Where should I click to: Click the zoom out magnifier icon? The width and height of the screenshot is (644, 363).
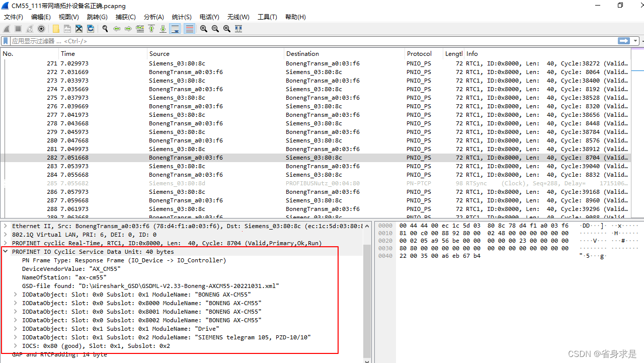215,29
